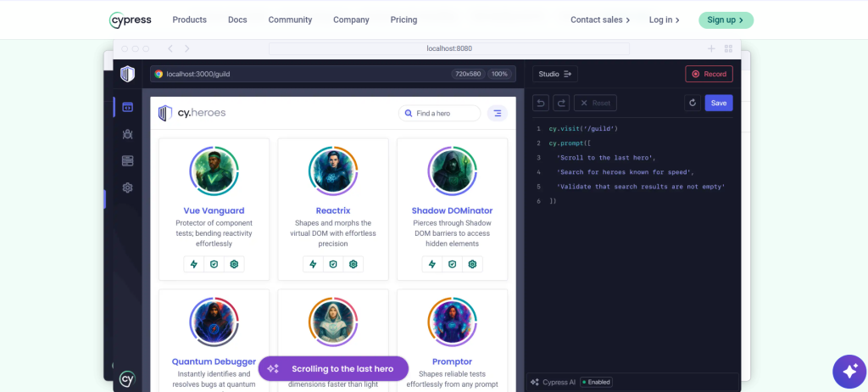
Task: Start recording with the Record button
Action: tap(709, 74)
